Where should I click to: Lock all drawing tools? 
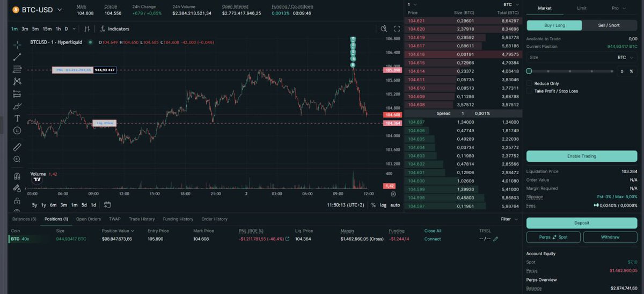(x=17, y=201)
